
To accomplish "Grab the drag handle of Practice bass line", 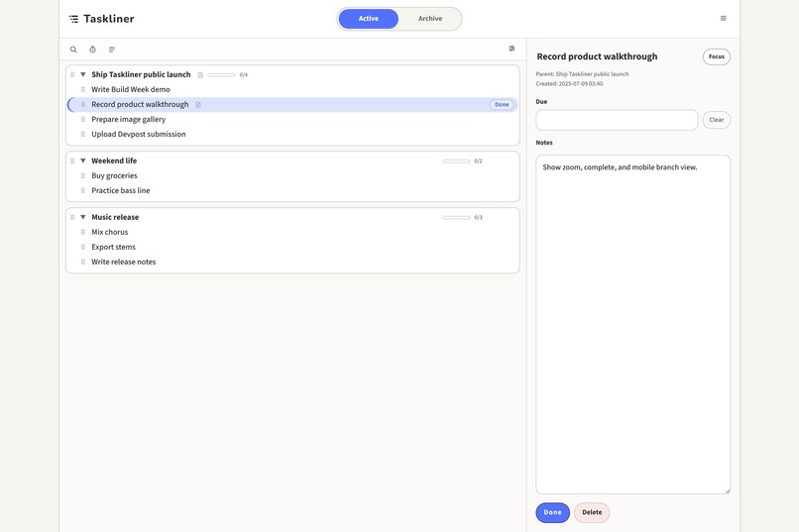I will click(x=83, y=190).
